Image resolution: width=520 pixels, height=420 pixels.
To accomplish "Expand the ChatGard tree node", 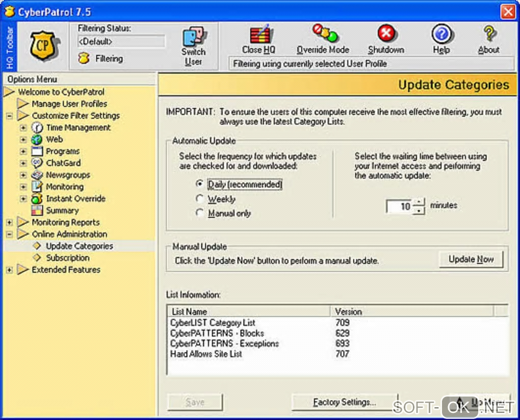I will click(23, 163).
